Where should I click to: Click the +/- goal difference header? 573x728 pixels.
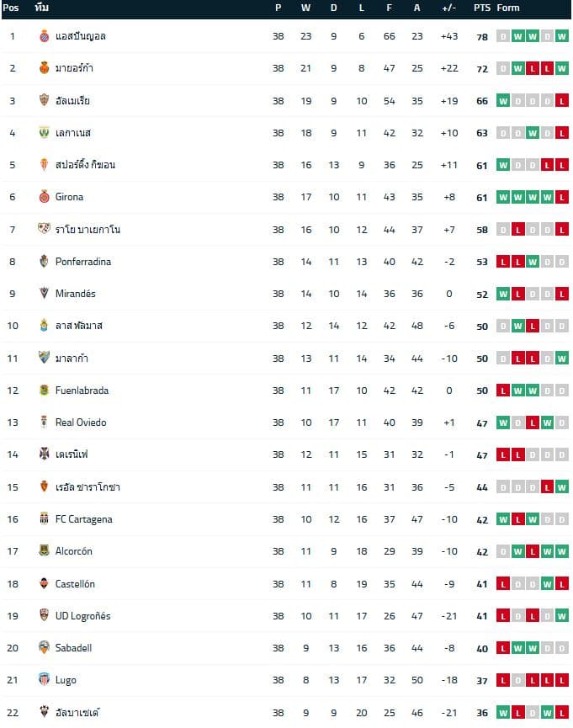point(449,8)
